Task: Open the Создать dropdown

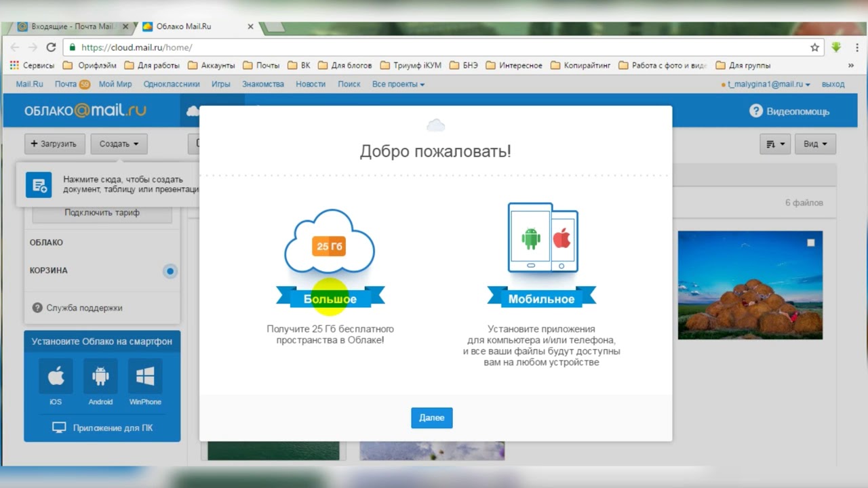Action: point(119,144)
